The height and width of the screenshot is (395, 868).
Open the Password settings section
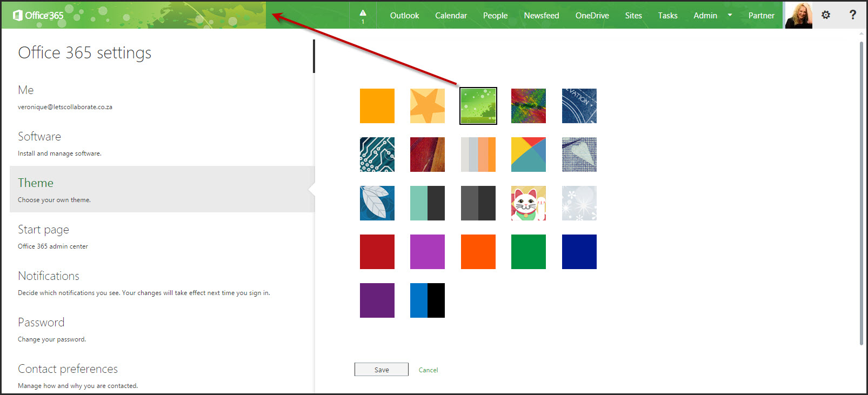(x=41, y=323)
